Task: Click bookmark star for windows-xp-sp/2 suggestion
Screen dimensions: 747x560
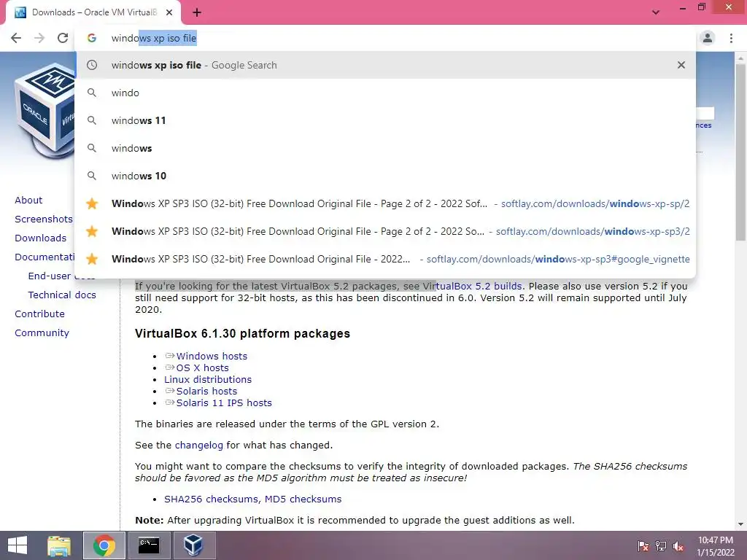Action: click(92, 203)
